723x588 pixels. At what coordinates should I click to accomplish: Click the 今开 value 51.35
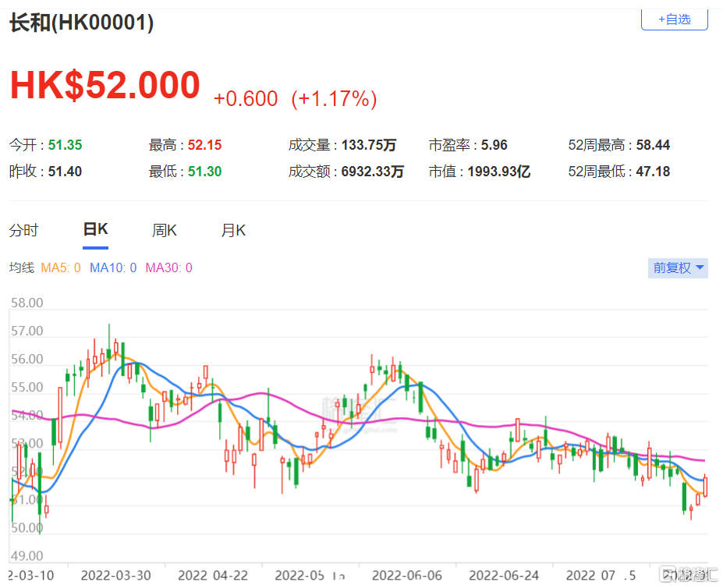coord(65,145)
